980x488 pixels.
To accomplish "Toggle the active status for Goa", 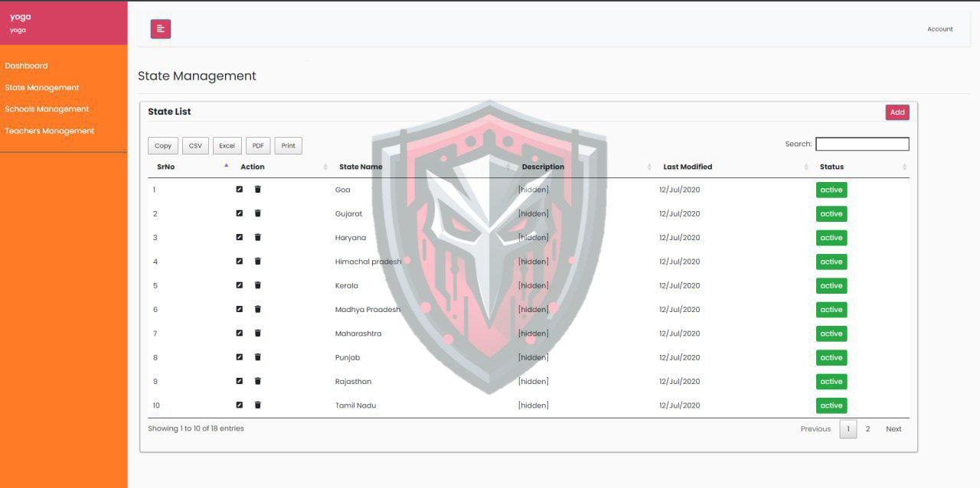I will click(x=831, y=190).
